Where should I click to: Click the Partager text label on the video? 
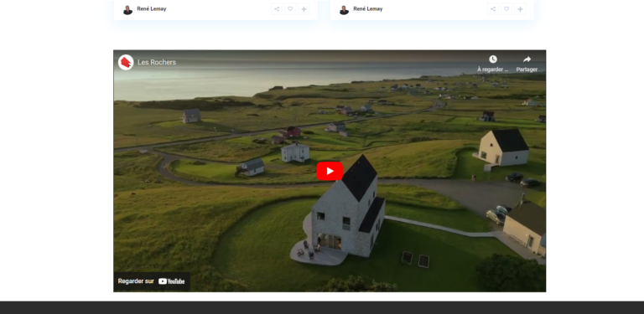click(x=527, y=69)
